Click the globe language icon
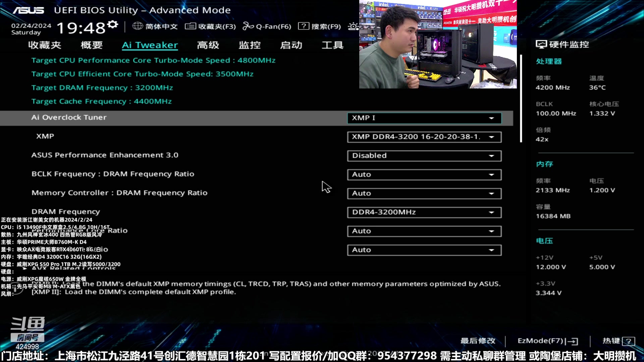Screen dimensions: 644x362 click(138, 26)
